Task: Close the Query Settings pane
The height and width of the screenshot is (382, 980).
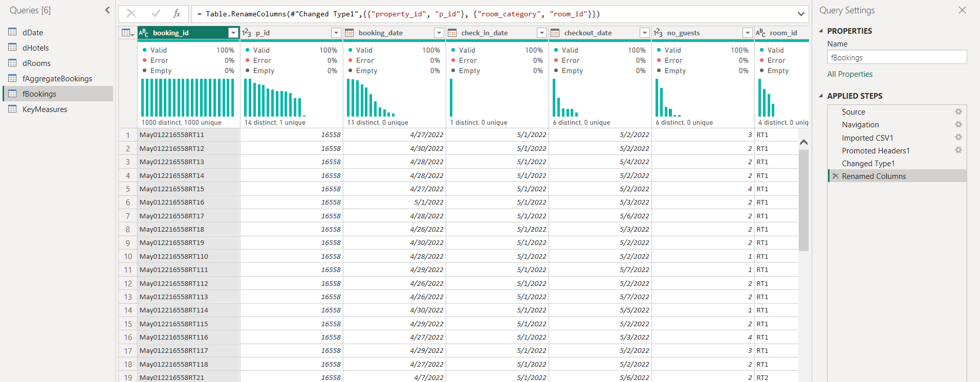Action: [962, 10]
